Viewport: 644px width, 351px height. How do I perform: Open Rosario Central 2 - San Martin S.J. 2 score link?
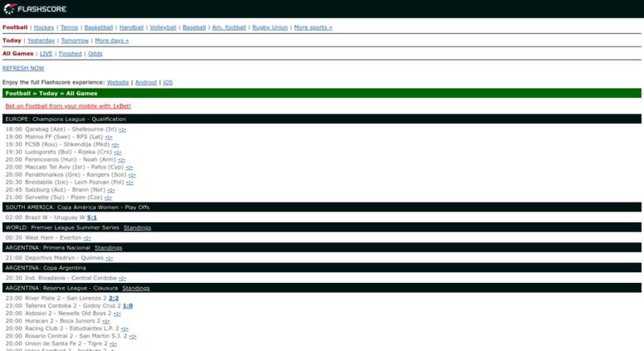tap(133, 336)
